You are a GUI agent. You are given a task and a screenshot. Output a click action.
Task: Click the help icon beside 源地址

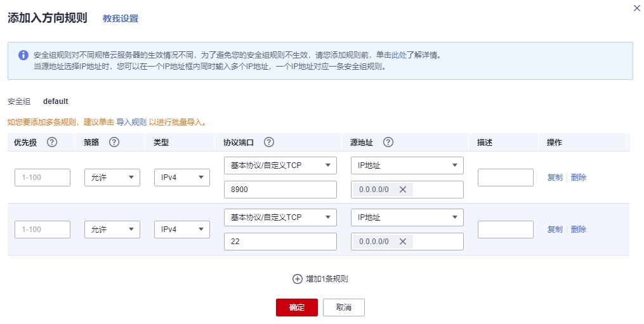388,142
